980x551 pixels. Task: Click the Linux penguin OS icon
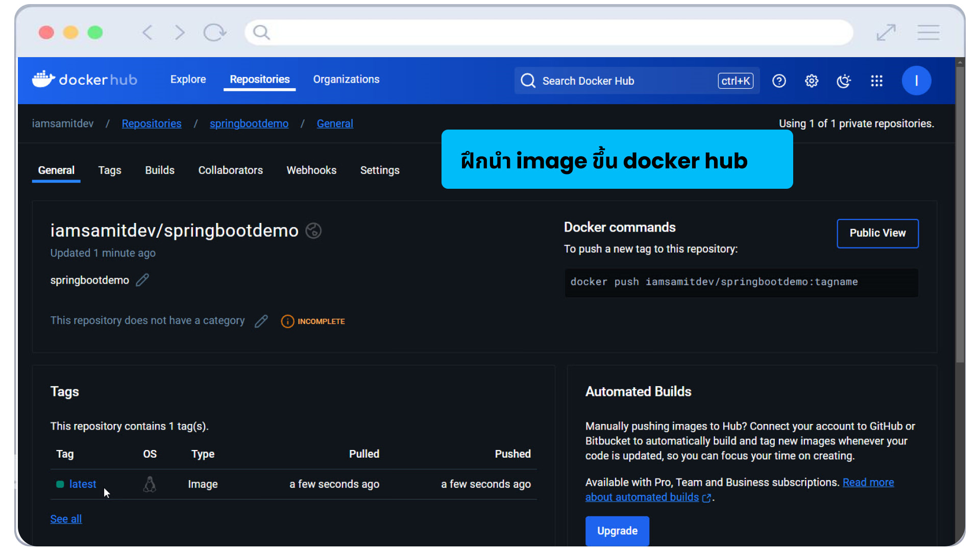(x=150, y=484)
